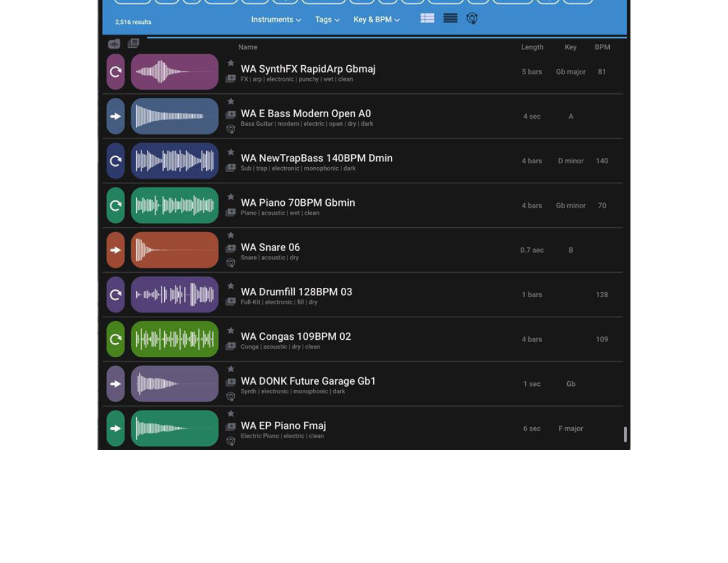Viewport: 728px width, 563px height.
Task: Click the waveform icon above the sample list
Action: pos(114,44)
